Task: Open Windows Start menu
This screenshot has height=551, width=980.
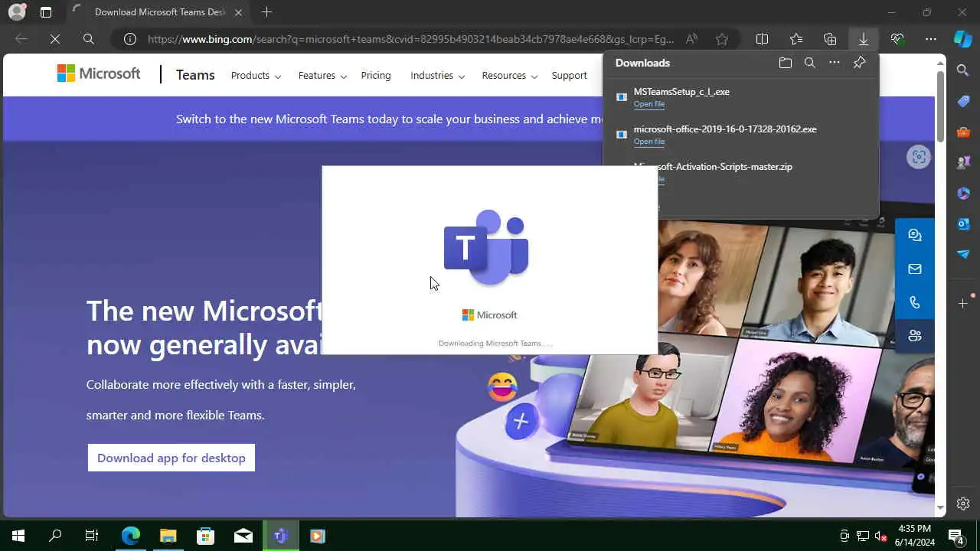Action: pos(18,536)
